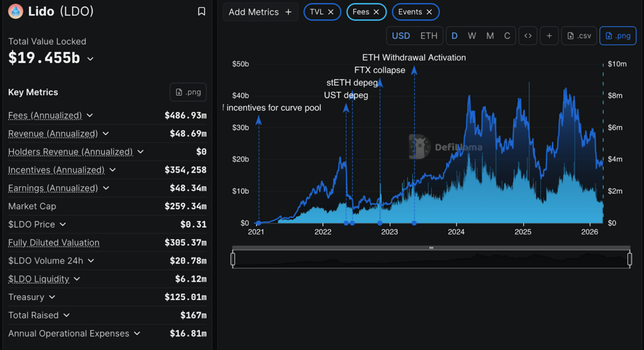Screen dimensions: 644x350
Task: Expand the Total Value Locked chevron
Action: [90, 59]
